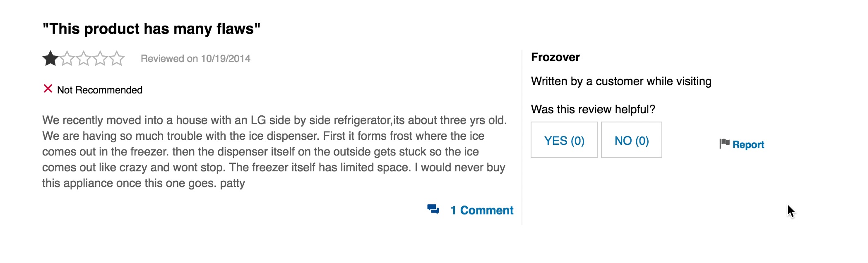Click the Not Recommended label text

pos(100,90)
